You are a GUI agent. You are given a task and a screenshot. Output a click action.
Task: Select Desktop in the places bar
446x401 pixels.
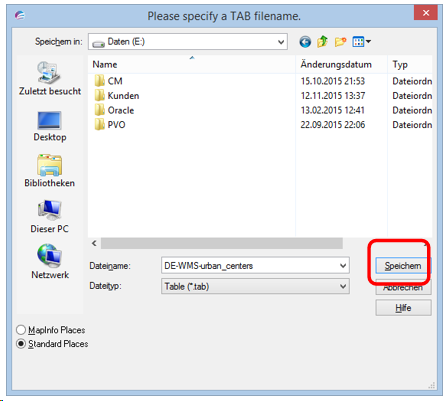click(x=50, y=126)
